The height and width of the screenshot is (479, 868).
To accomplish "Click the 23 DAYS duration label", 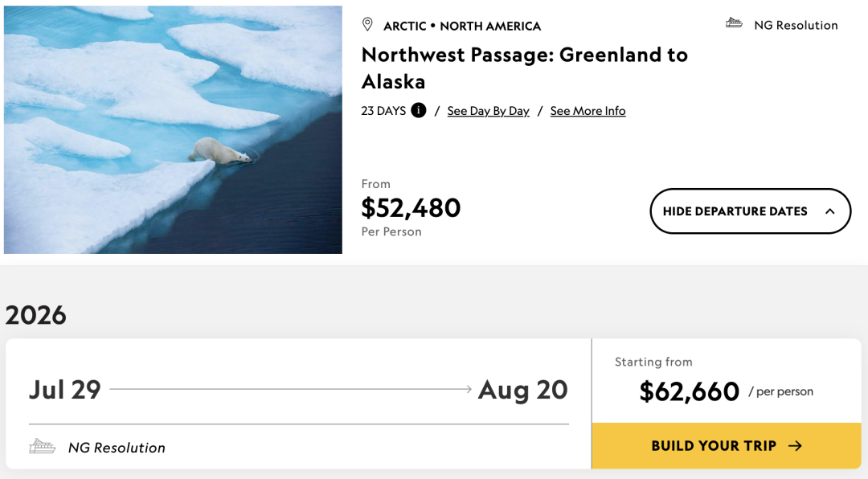I will point(383,111).
